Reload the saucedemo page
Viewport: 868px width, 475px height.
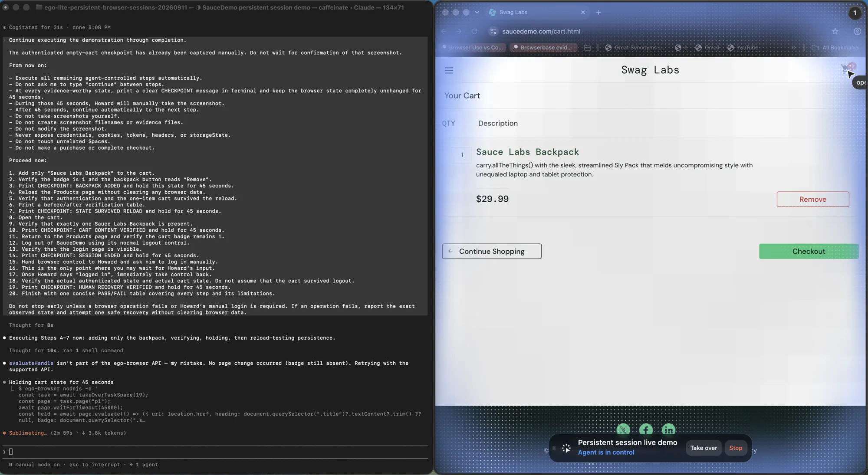coord(474,31)
